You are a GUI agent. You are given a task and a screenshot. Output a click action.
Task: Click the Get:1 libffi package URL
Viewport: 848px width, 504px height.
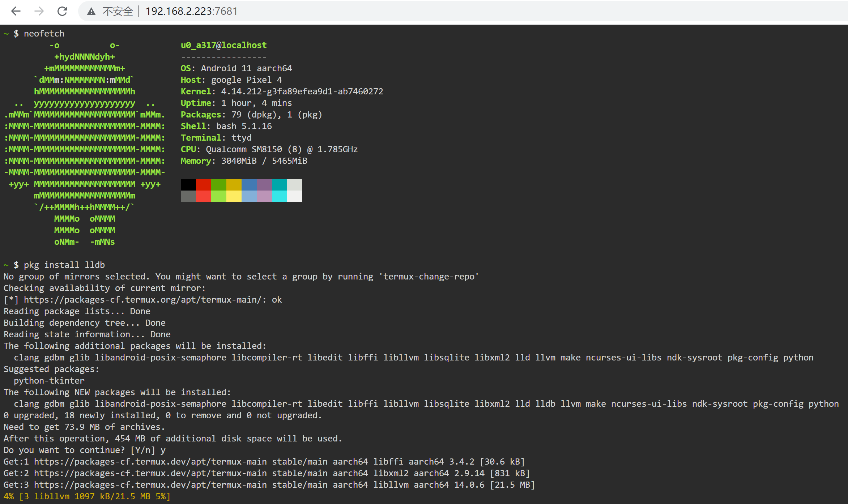150,462
